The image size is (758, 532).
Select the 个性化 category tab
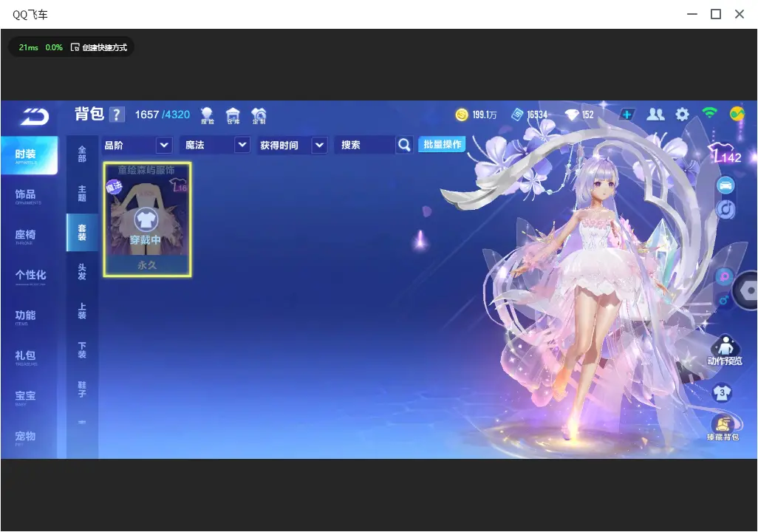click(x=29, y=276)
